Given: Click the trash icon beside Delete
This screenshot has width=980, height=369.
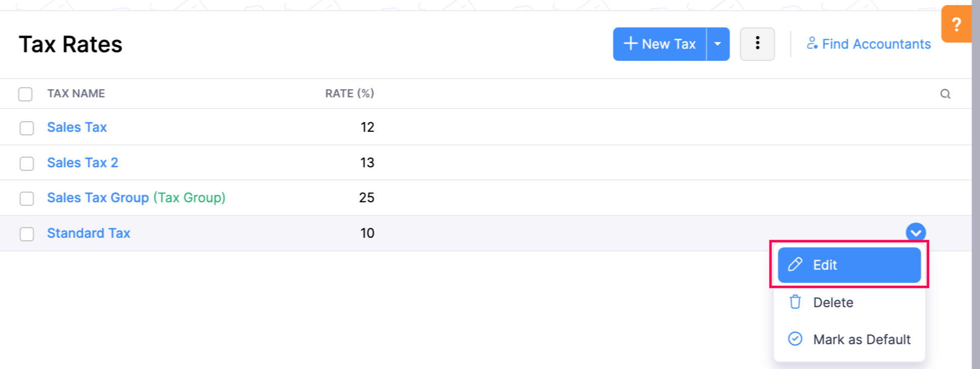Looking at the screenshot, I should point(795,302).
